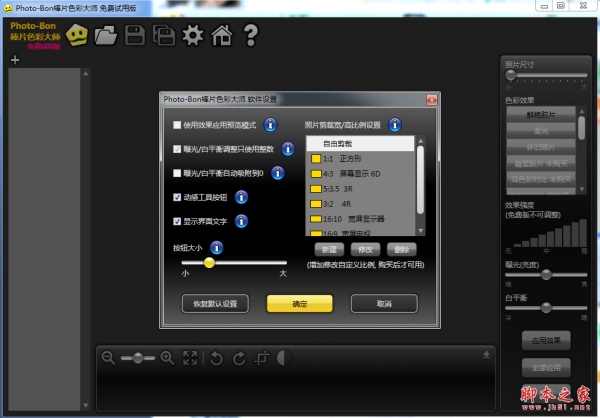Click the zoom out magnifier icon
Screen dimensions: 600x418
coord(108,358)
